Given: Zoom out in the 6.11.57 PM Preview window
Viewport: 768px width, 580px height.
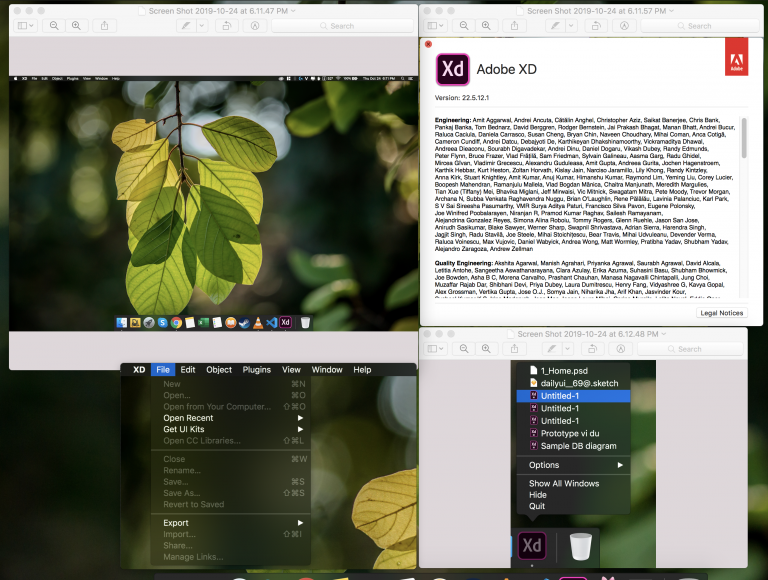Looking at the screenshot, I should coord(464,25).
